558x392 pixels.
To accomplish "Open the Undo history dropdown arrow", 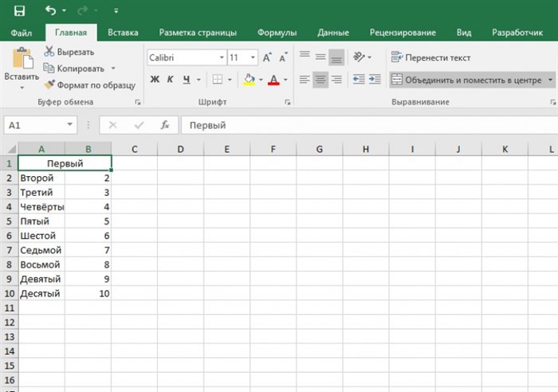I will pos(64,10).
